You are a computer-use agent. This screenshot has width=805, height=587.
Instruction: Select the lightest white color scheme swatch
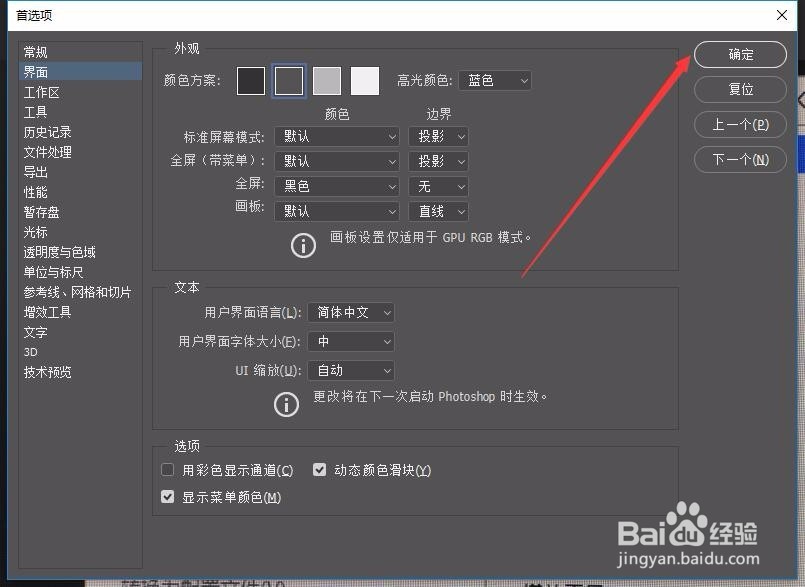(364, 80)
